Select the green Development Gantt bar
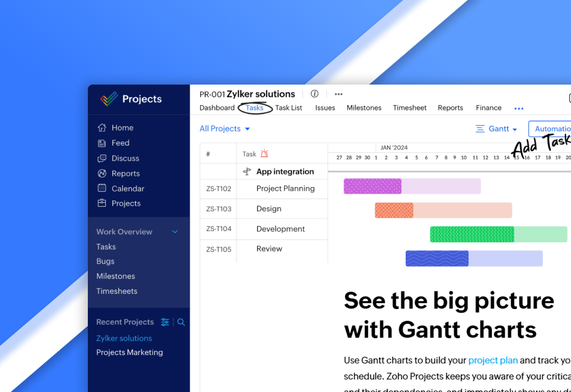Image resolution: width=571 pixels, height=392 pixels. 472,234
